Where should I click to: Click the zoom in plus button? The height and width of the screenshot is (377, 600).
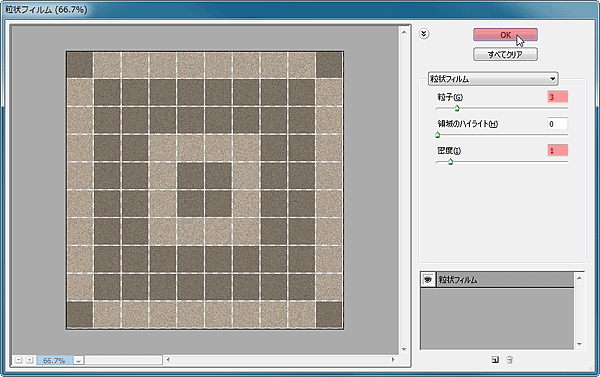click(x=29, y=360)
